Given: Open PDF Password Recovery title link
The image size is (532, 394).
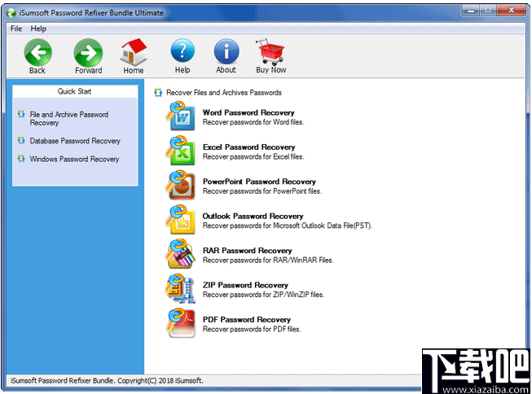Looking at the screenshot, I should coord(247,320).
